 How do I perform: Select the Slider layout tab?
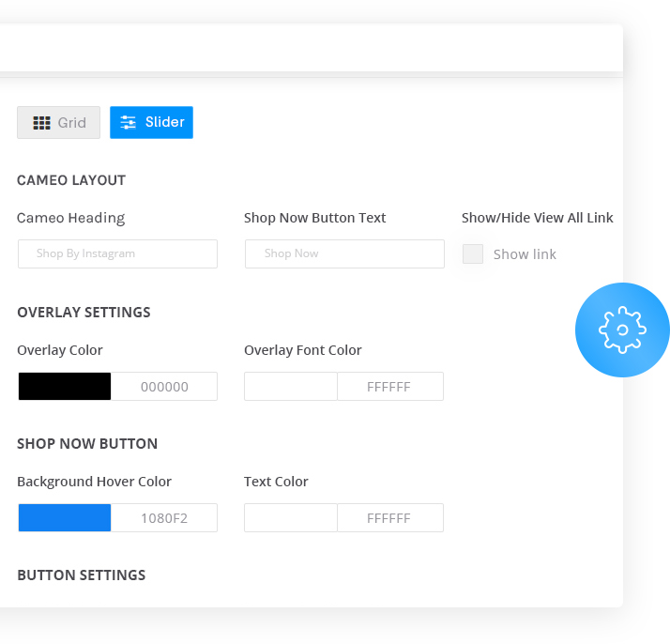[151, 123]
